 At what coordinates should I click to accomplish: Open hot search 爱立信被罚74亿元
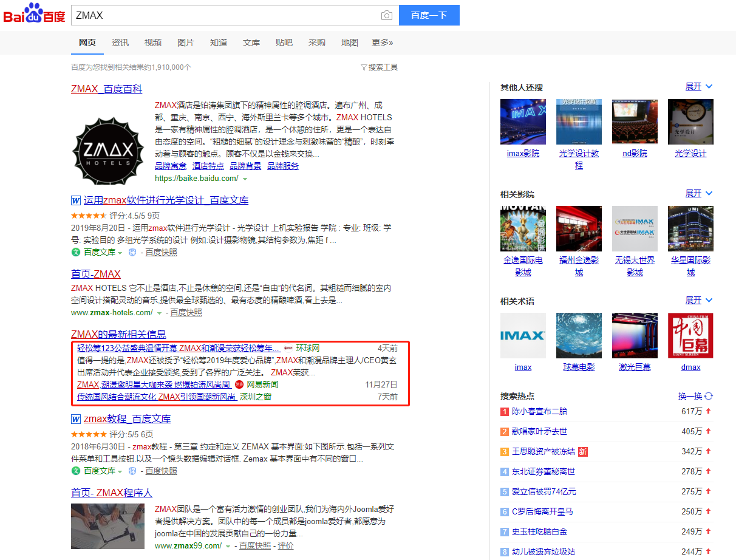(544, 491)
